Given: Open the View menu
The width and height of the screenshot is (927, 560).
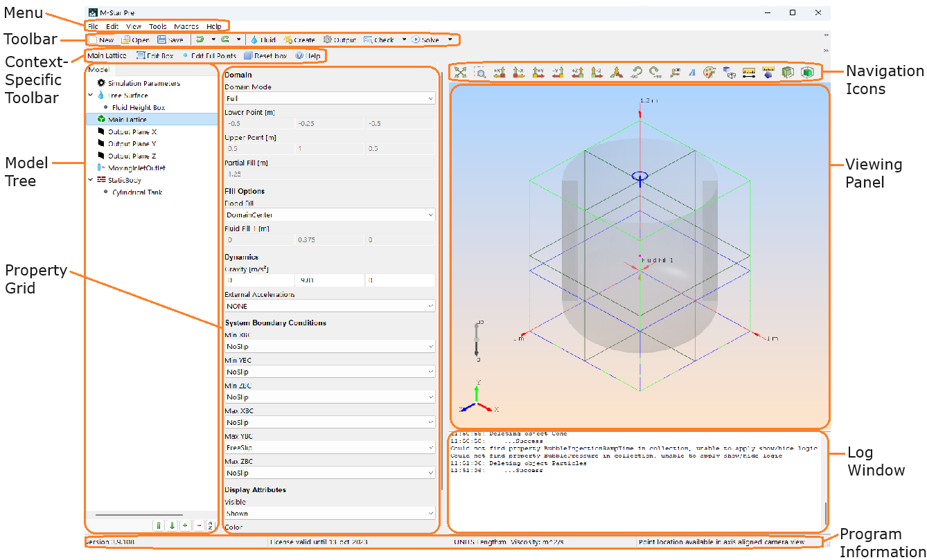Looking at the screenshot, I should click(x=134, y=26).
